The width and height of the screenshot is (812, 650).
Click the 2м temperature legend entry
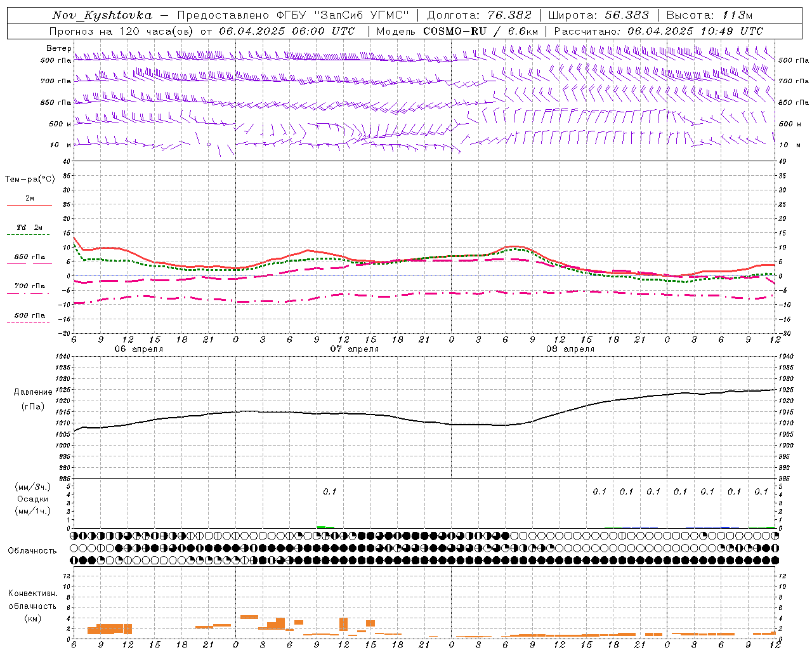click(x=30, y=198)
